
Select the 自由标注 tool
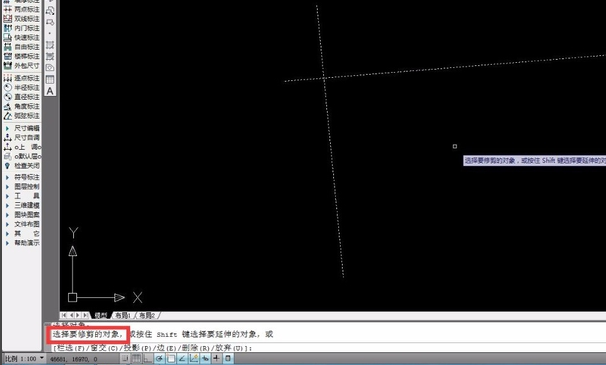point(22,47)
